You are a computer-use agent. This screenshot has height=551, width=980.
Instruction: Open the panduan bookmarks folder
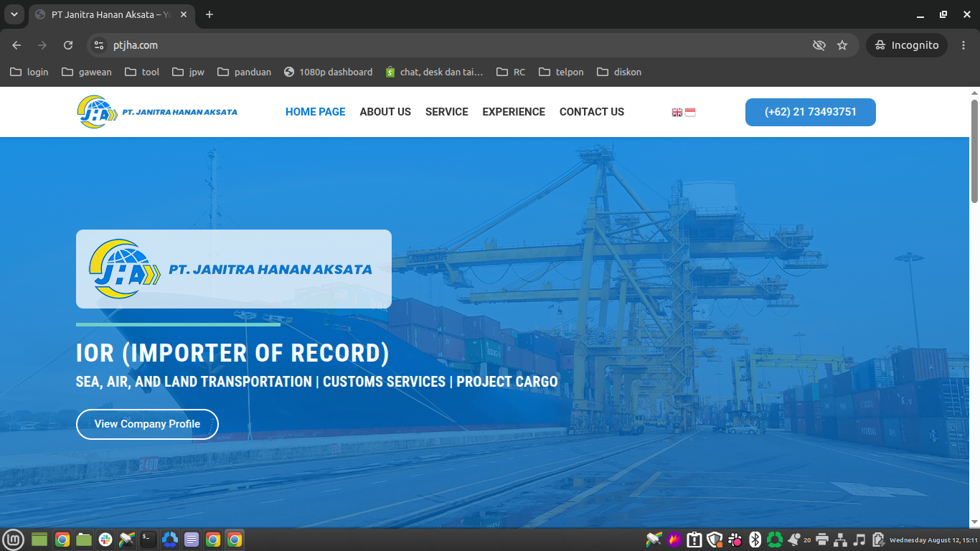tap(245, 72)
